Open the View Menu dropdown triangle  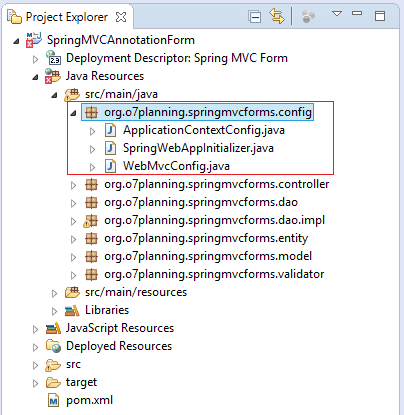337,14
